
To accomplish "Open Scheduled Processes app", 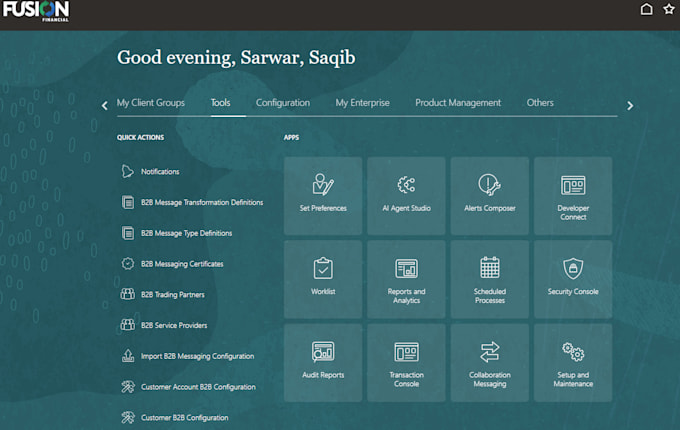I will point(490,280).
